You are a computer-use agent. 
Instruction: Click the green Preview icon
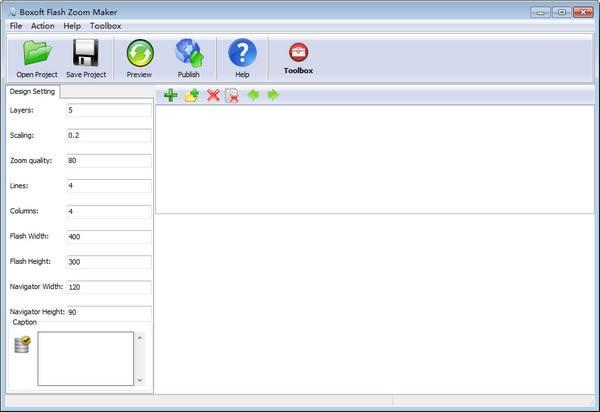click(140, 53)
